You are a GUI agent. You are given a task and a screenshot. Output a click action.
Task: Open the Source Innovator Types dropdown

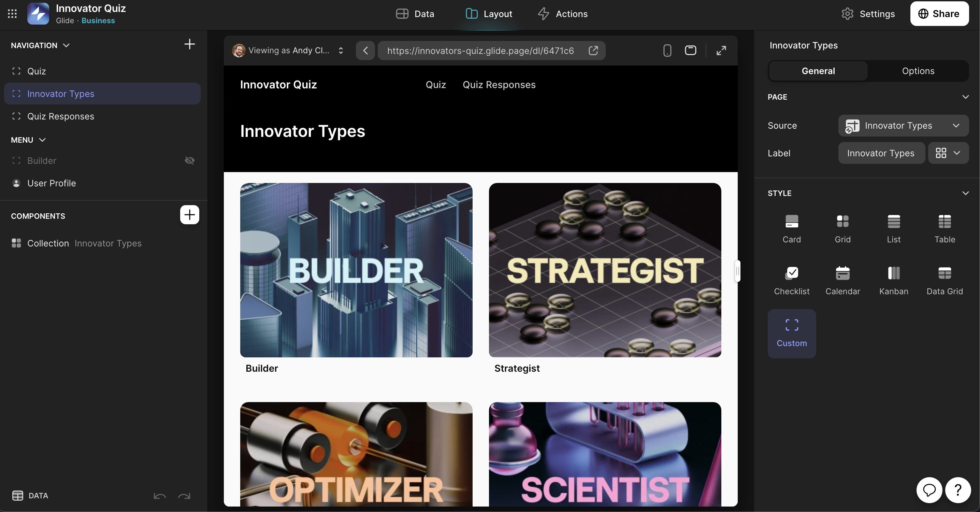point(903,126)
